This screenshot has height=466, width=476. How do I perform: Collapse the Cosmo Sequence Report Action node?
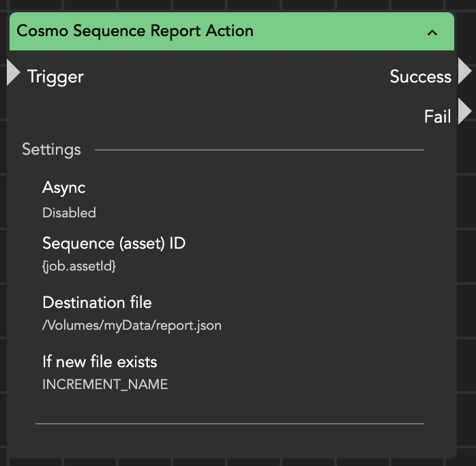[432, 32]
